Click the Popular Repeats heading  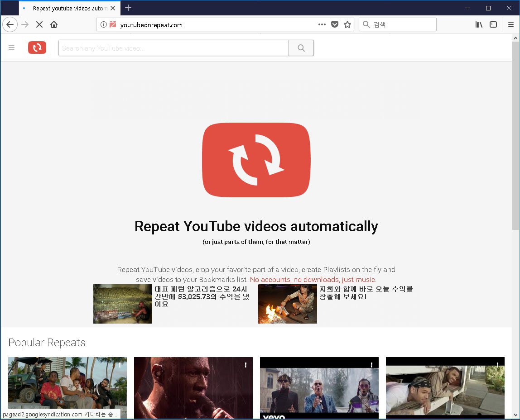pos(47,343)
